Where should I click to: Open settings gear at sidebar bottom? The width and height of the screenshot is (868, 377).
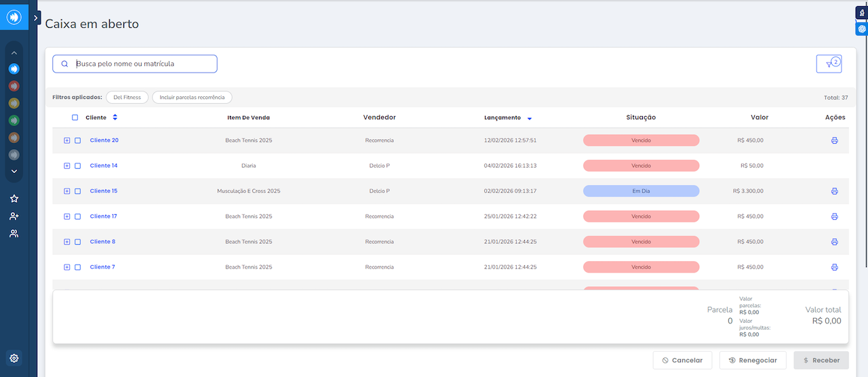pos(14,358)
